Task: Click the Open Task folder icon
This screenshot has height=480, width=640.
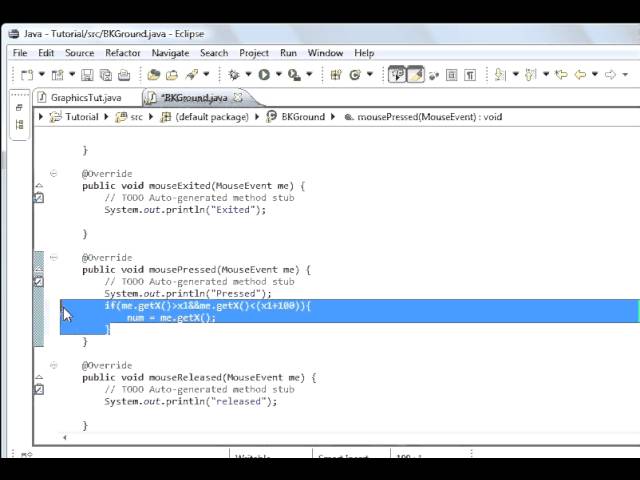Action: click(172, 75)
